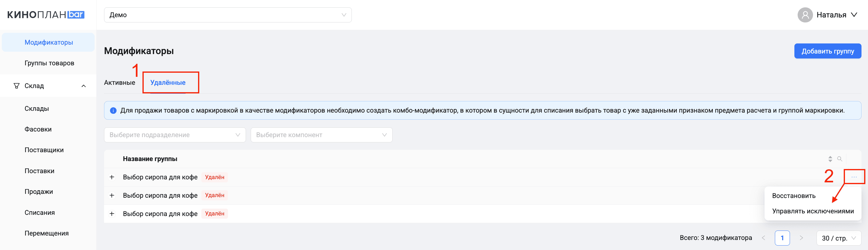Image resolution: width=868 pixels, height=250 pixels.
Task: Open Группы товаров in sidebar
Action: coord(49,63)
